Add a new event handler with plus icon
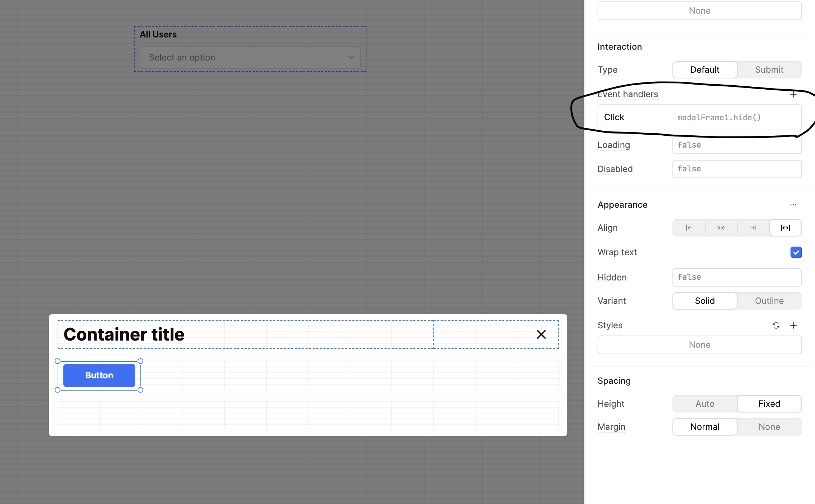Screen dimensions: 815x504 coord(793,94)
